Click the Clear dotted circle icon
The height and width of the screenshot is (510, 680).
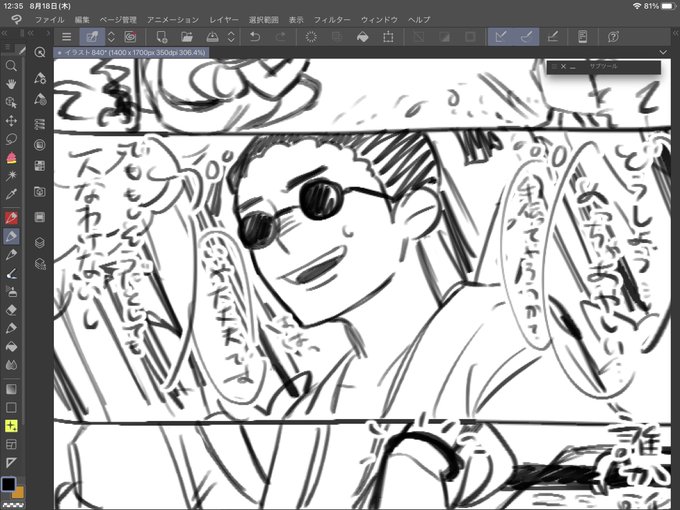pyautogui.click(x=311, y=37)
